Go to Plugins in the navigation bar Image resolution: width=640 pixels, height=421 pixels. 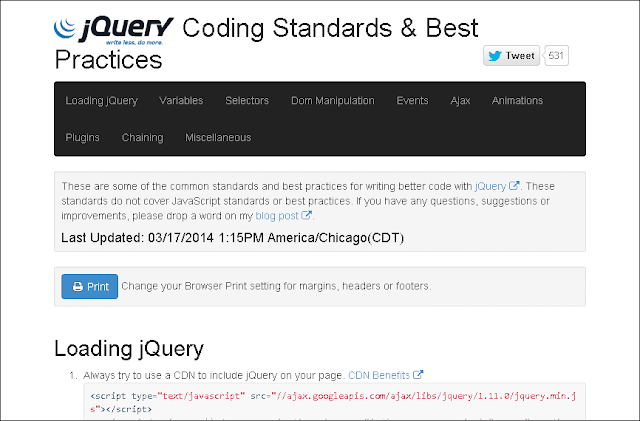[x=82, y=138]
